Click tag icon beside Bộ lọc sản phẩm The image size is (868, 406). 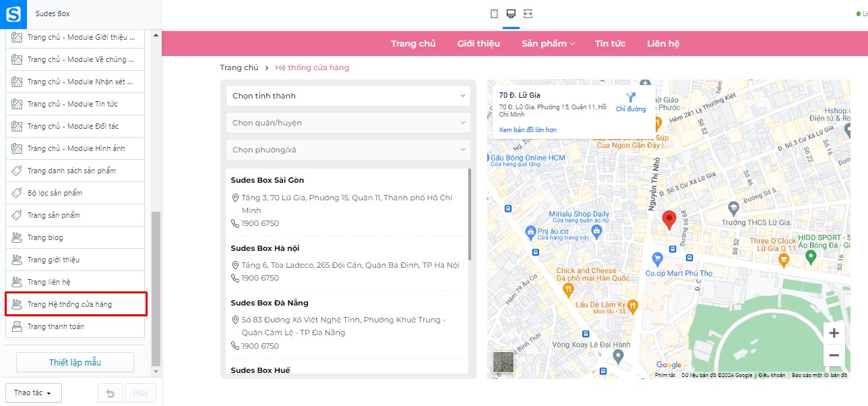pos(17,193)
